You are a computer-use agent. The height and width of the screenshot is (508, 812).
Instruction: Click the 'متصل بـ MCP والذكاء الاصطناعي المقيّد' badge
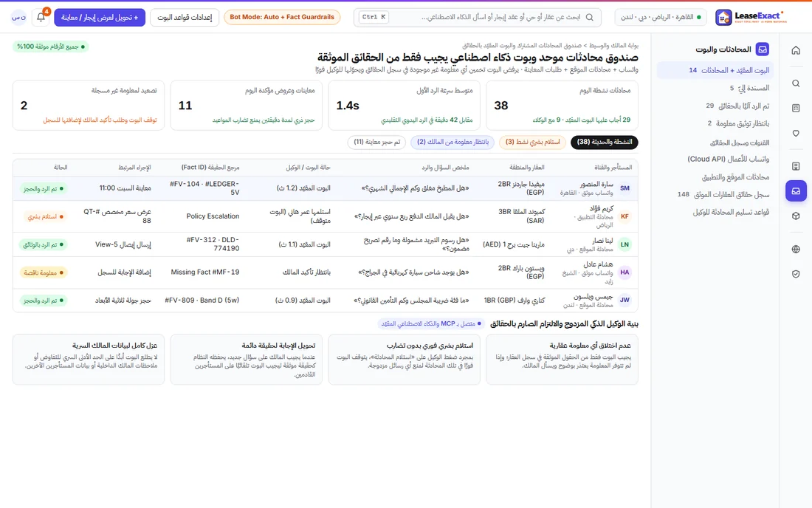431,323
